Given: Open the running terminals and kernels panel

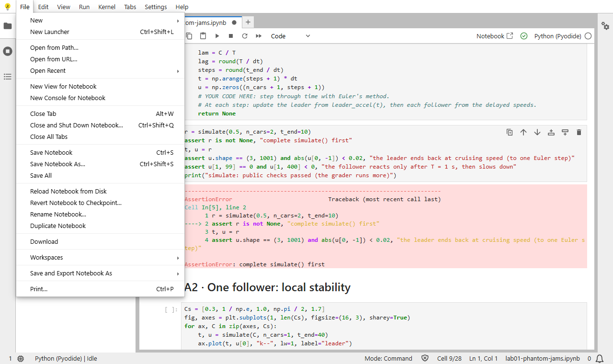Looking at the screenshot, I should [x=8, y=51].
